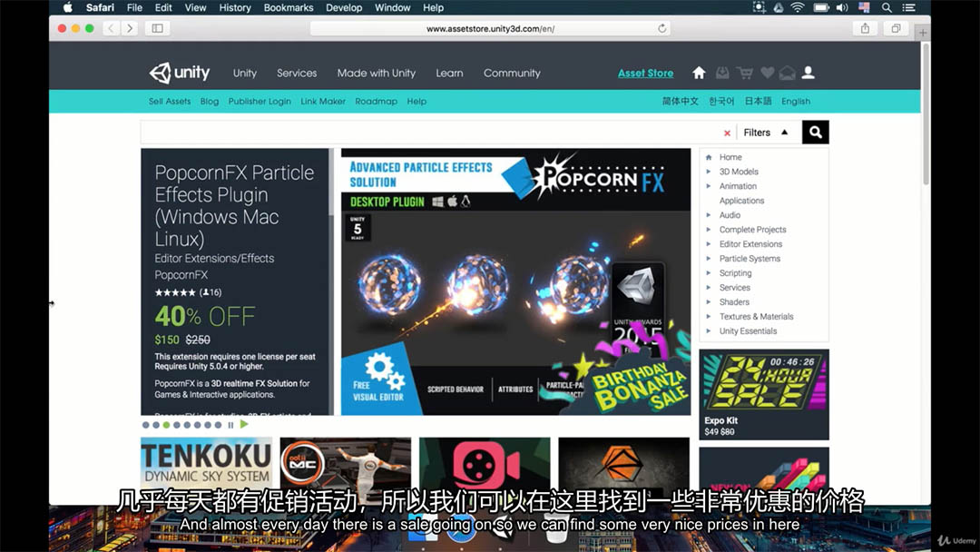Viewport: 980px width, 552px height.
Task: Expand the Animation category arrow
Action: (x=708, y=186)
